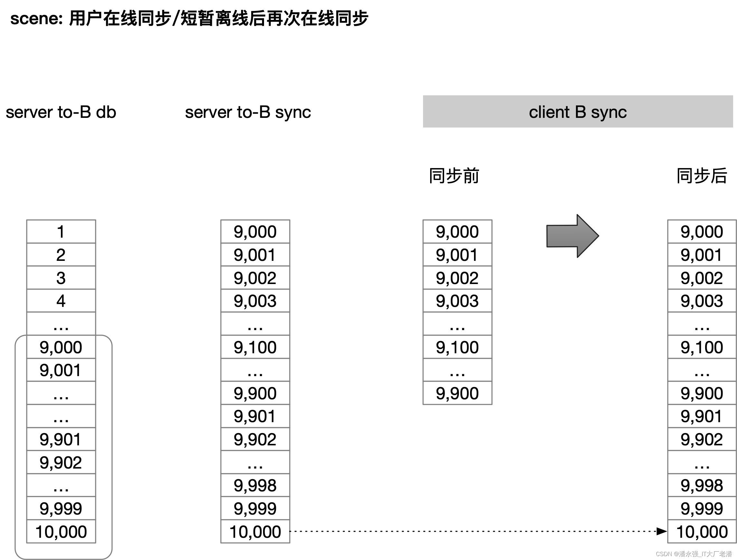Click the 同步后 label
This screenshot has width=737, height=560.
(702, 176)
